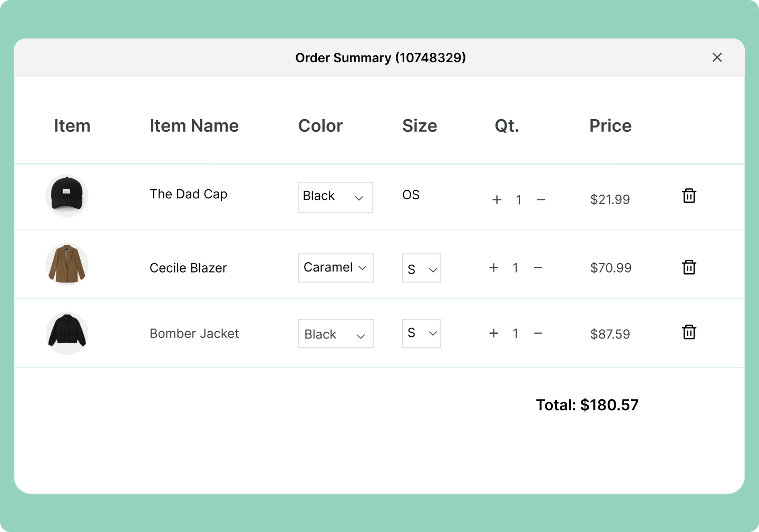Change Bomber Jacket size selection
759x532 pixels.
[x=421, y=333]
